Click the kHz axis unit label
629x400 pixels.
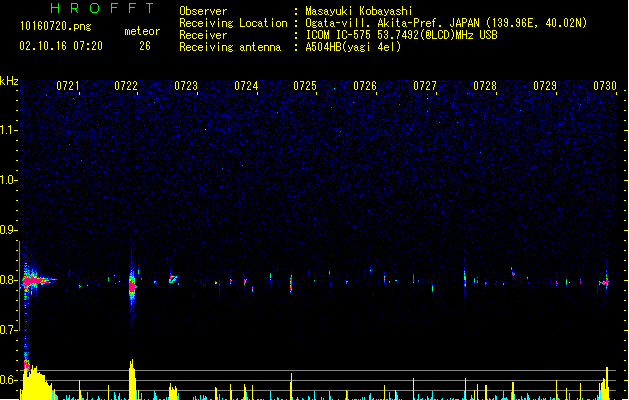click(9, 81)
